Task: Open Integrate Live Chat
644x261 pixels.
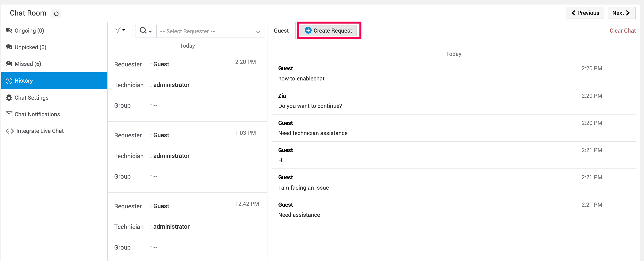Action: click(54, 131)
